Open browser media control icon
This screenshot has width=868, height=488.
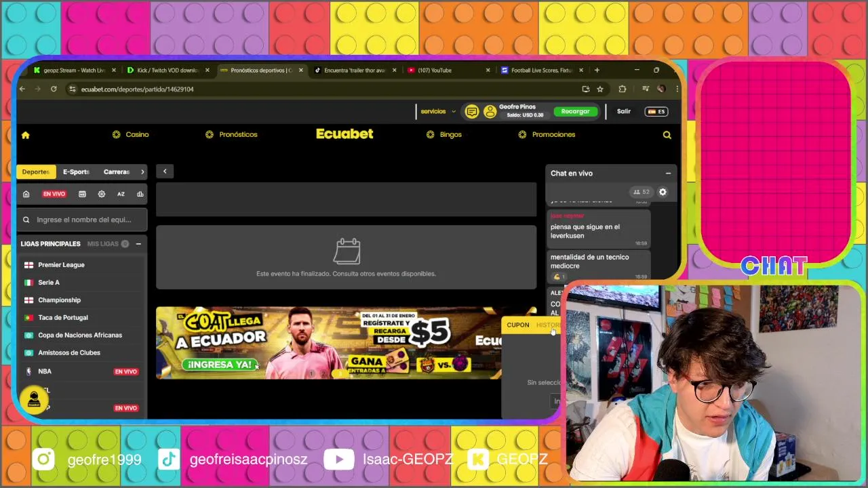tap(646, 89)
